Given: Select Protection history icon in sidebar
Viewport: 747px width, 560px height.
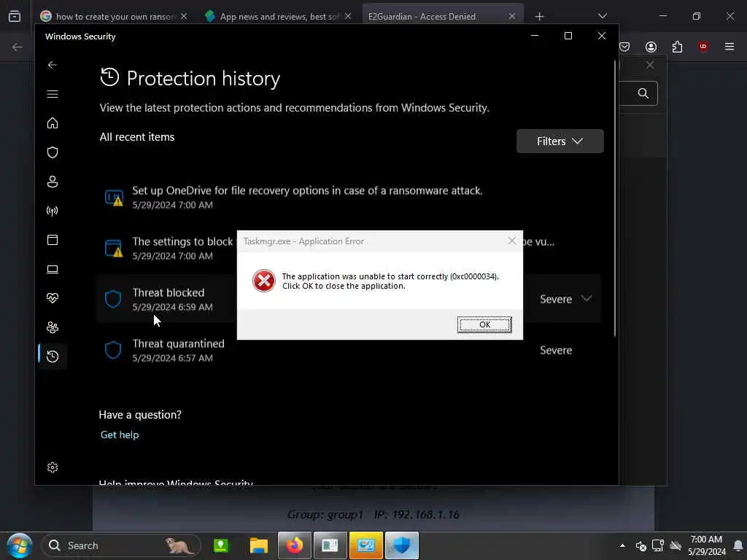Looking at the screenshot, I should click(x=53, y=356).
